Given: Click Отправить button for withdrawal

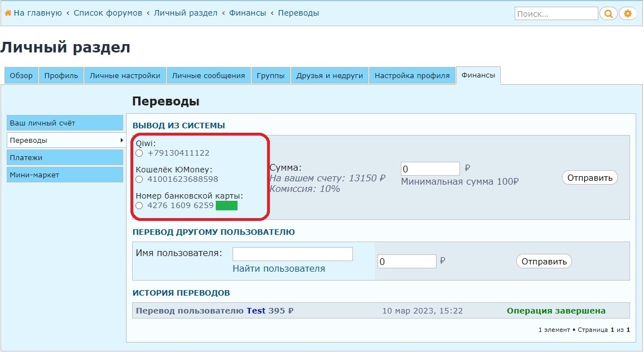Looking at the screenshot, I should pos(590,178).
